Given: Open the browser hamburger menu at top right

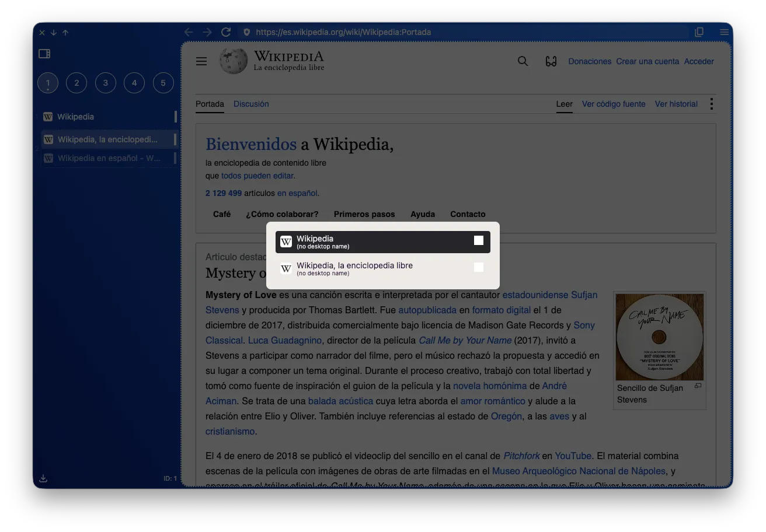Looking at the screenshot, I should tap(724, 32).
